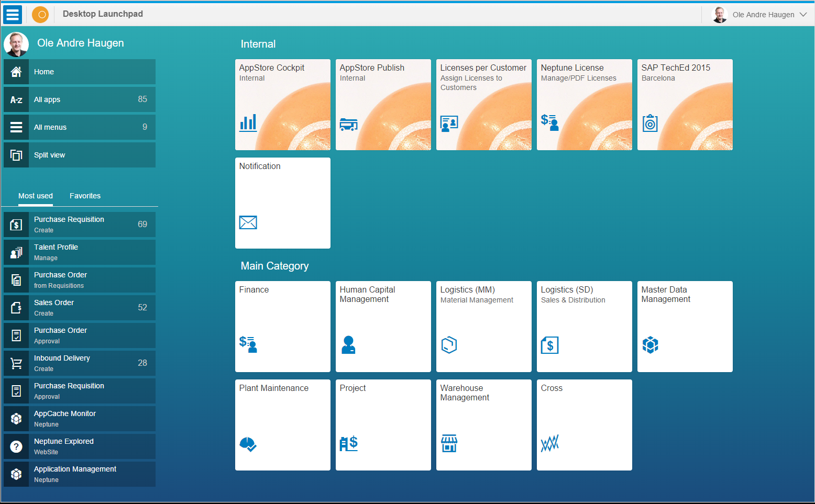Open the Licenses per Customer tile title

(x=483, y=68)
